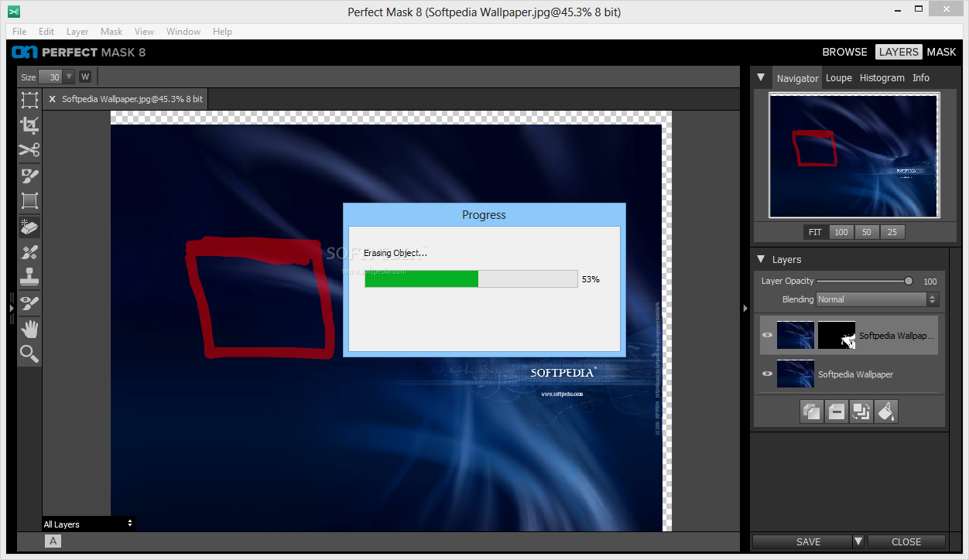Open the Edit menu
This screenshot has width=969, height=560.
tap(46, 32)
